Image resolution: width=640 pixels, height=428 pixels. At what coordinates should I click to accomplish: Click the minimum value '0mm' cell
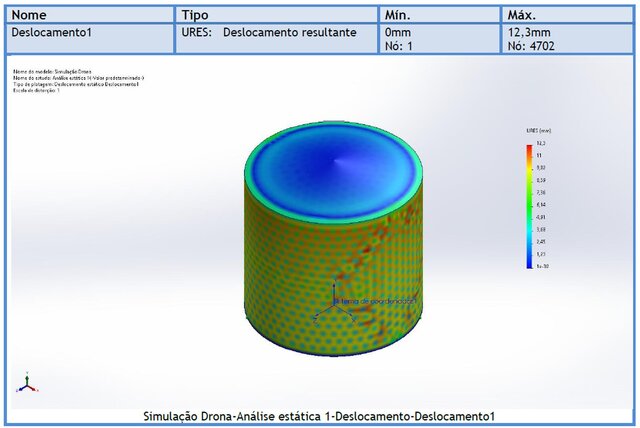398,32
